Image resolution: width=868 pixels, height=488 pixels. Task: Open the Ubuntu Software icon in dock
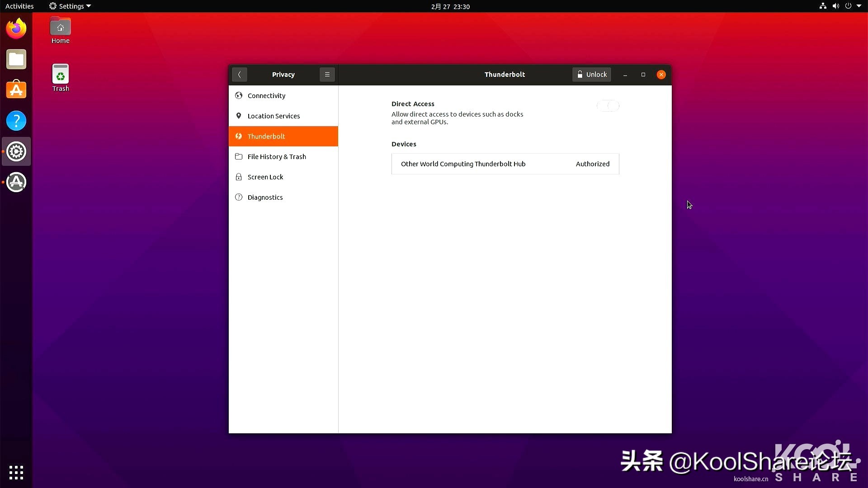pyautogui.click(x=16, y=89)
